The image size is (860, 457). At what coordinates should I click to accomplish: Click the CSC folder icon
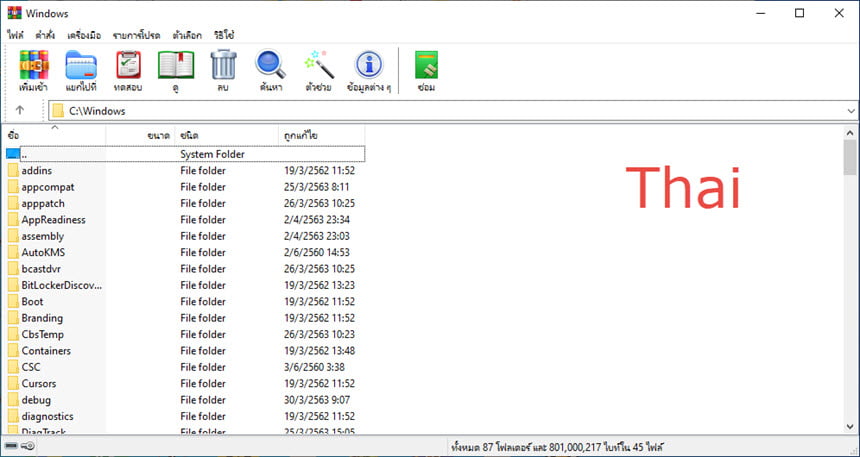point(13,367)
